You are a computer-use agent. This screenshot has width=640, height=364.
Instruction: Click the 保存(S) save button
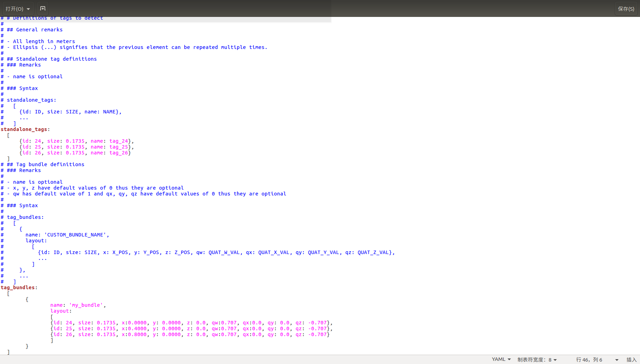coord(626,8)
